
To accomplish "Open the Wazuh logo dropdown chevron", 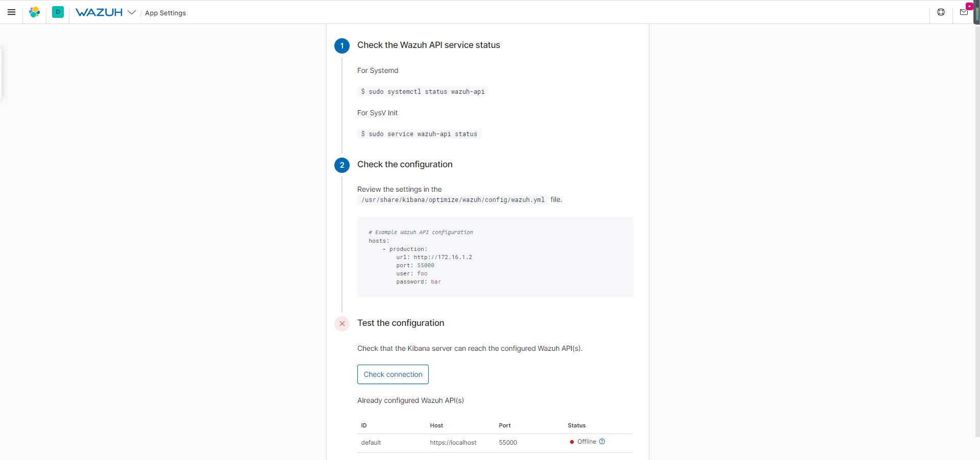I will click(x=132, y=12).
